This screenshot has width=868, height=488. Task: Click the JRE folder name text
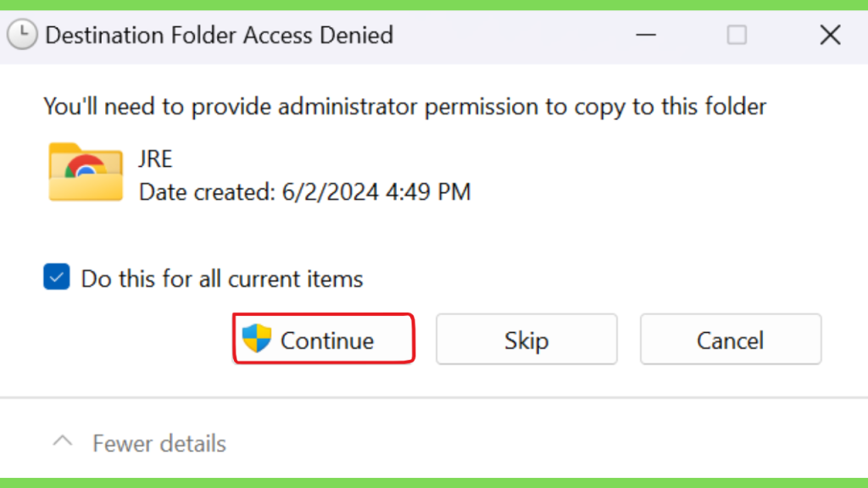pos(156,159)
